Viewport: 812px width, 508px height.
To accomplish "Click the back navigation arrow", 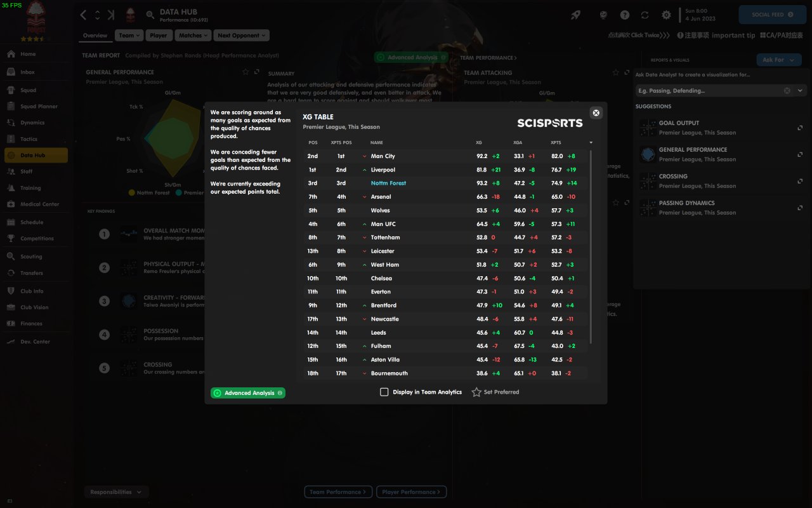I will click(84, 15).
